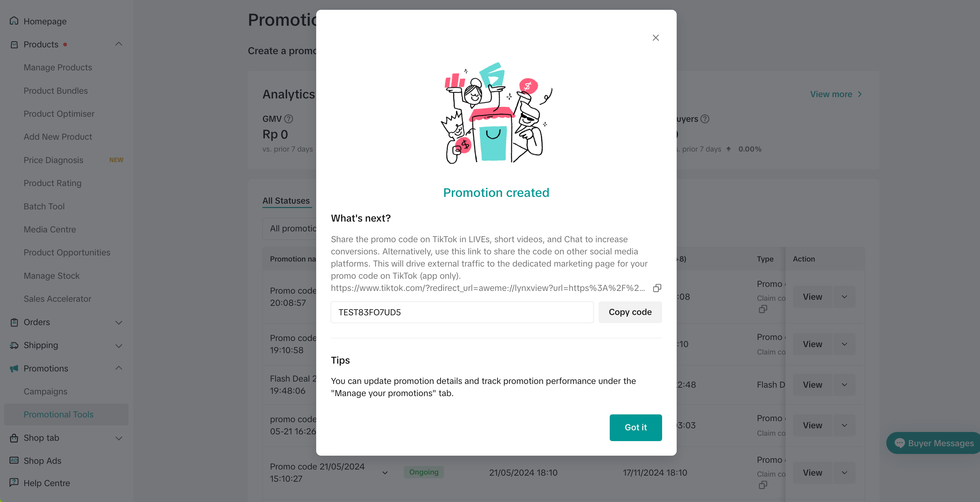Click the Shipping truck icon in sidebar
The image size is (980, 502).
click(x=14, y=345)
